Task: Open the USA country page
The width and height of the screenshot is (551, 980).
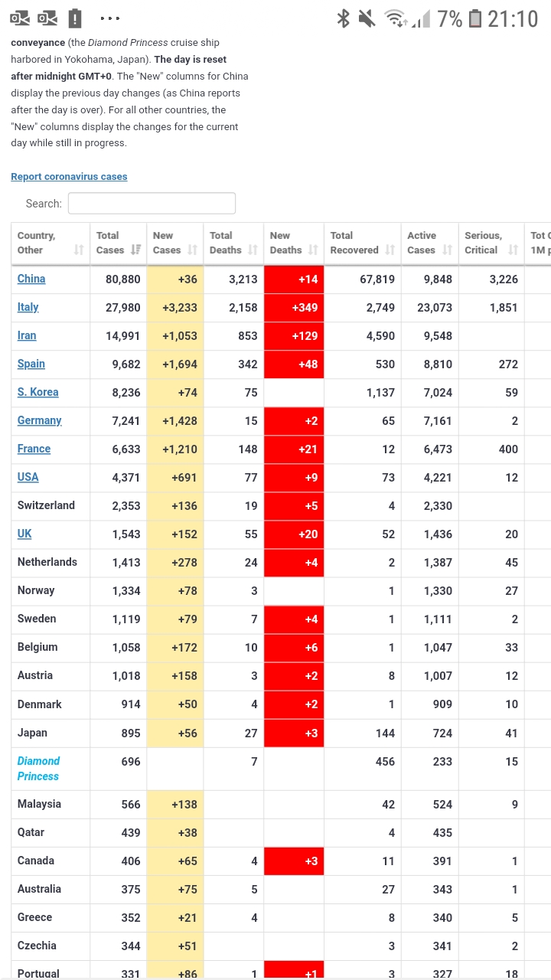Action: [x=28, y=477]
